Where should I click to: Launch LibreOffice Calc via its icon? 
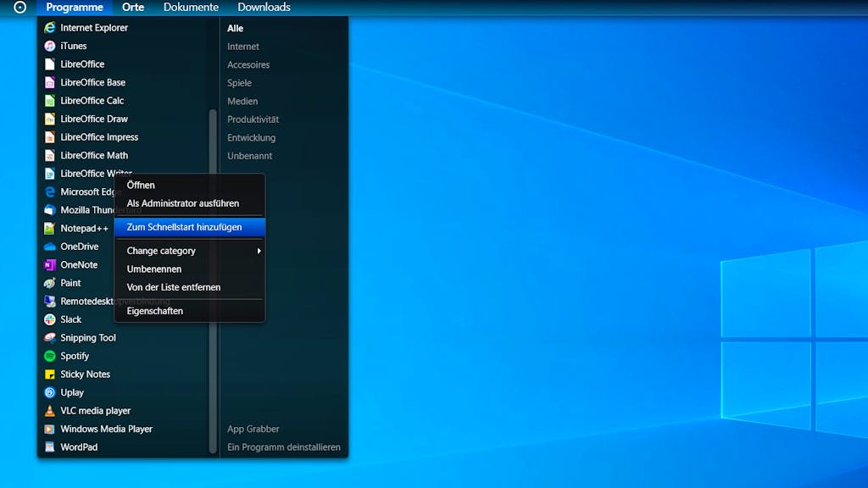tap(50, 101)
